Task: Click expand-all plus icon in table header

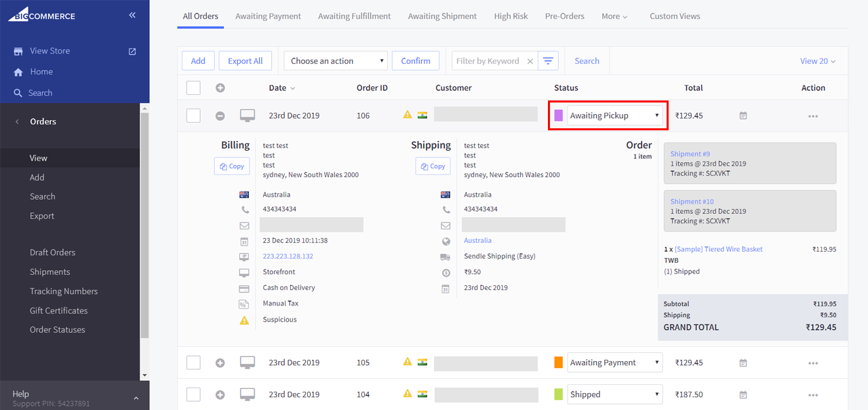Action: (220, 88)
